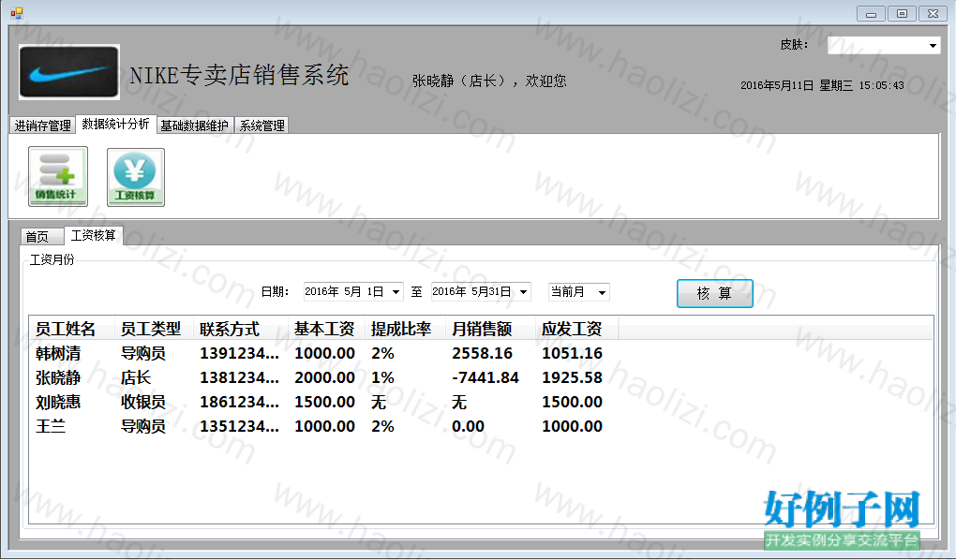Image resolution: width=956 pixels, height=560 pixels.
Task: Click the NIKE swoosh logo
Action: [x=69, y=72]
